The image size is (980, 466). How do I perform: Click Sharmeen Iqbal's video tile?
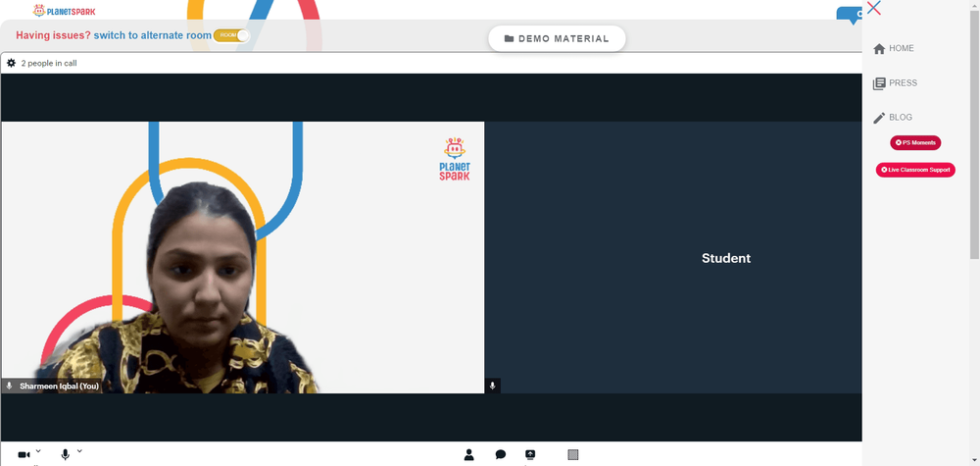click(x=242, y=257)
